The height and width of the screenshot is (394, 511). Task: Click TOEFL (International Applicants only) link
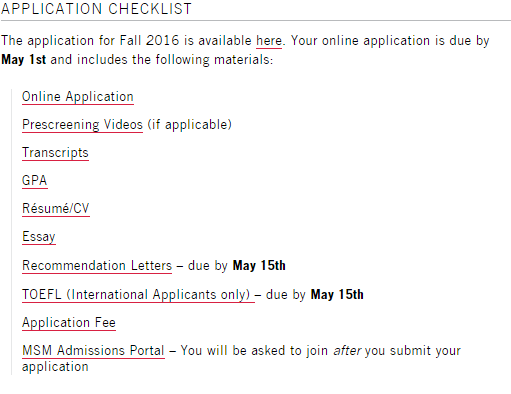[x=138, y=295]
